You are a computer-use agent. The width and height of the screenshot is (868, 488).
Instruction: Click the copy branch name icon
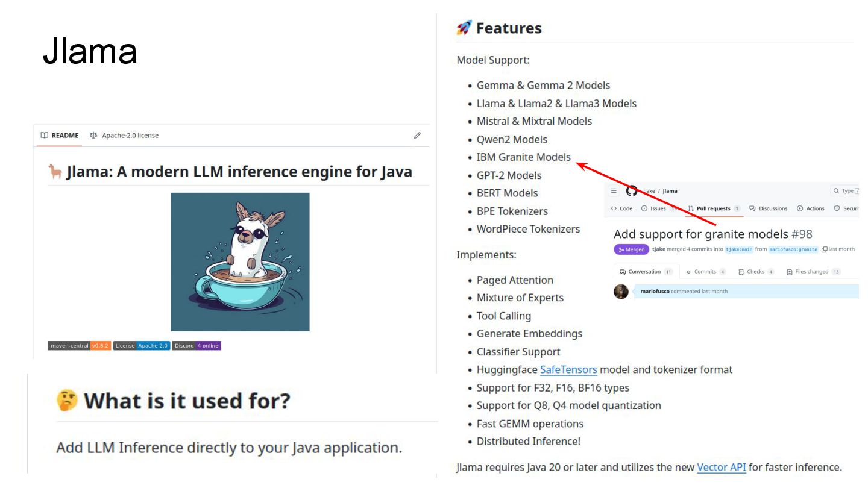point(824,249)
